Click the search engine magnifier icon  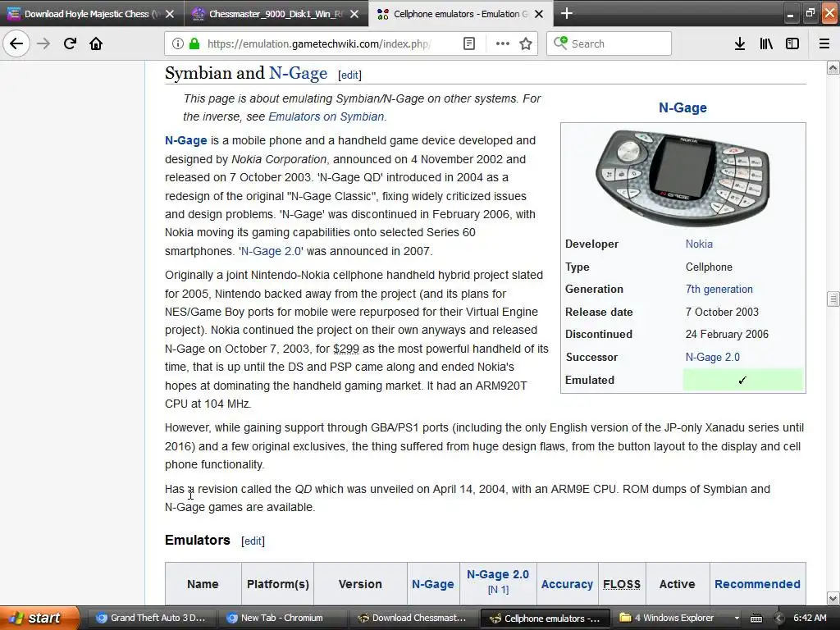(559, 43)
